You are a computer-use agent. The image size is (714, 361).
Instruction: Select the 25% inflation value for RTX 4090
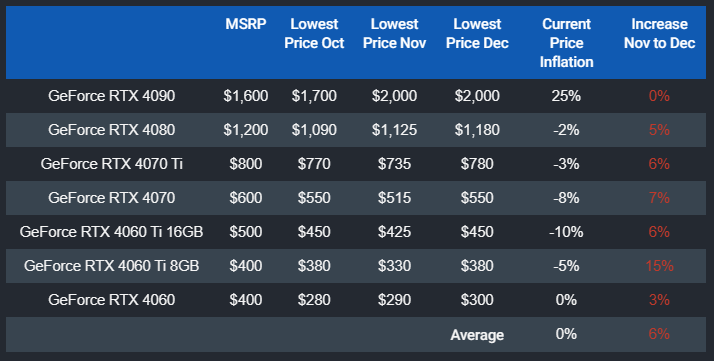pos(566,96)
